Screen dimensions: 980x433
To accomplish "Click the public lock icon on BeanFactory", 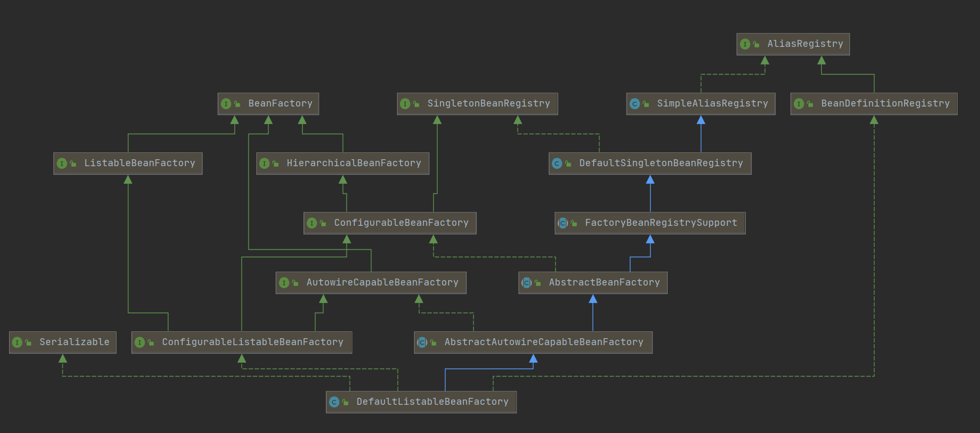I will pyautogui.click(x=237, y=104).
